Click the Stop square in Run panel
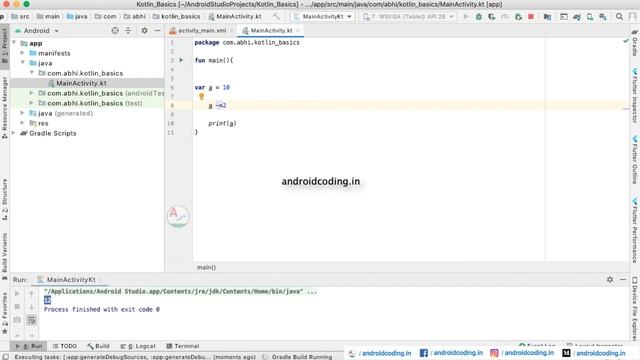This screenshot has width=640, height=360. (x=17, y=307)
